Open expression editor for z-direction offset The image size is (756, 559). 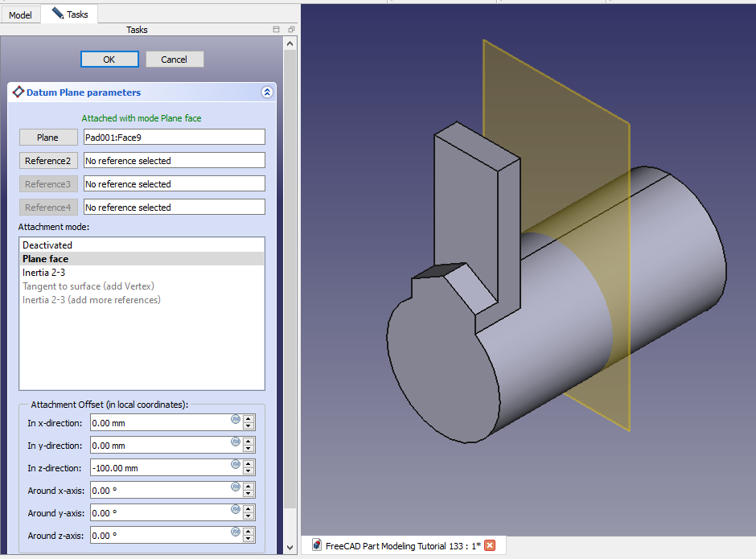235,464
